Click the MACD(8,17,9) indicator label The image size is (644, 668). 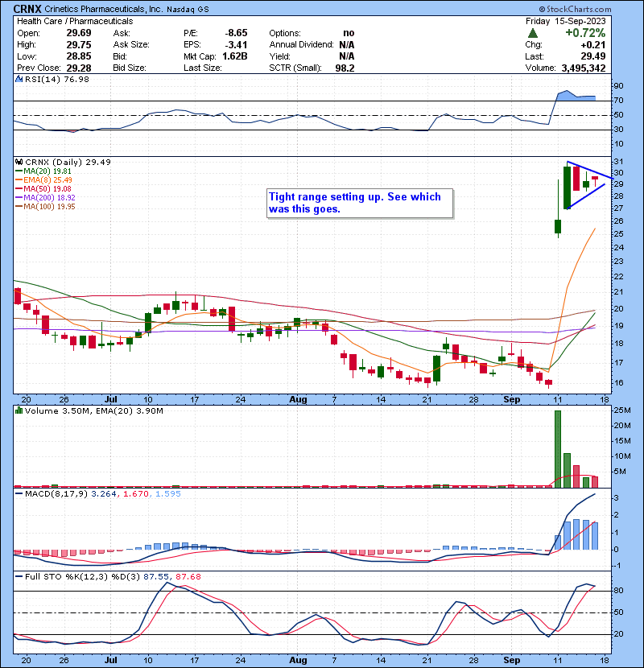56,494
